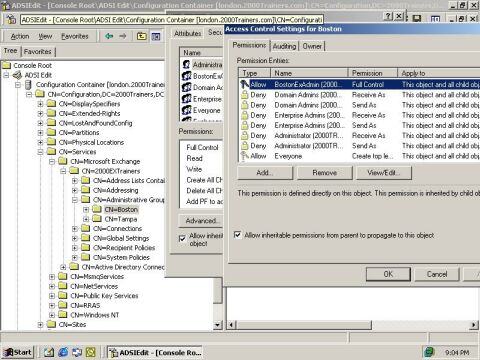Click the ADSI Edit node icon
The width and height of the screenshot is (480, 360).
coord(17,75)
